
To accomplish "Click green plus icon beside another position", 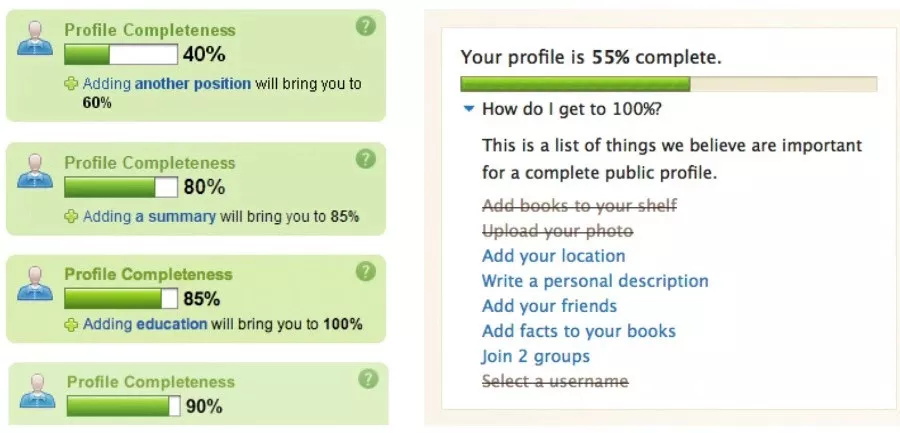I will coord(71,84).
